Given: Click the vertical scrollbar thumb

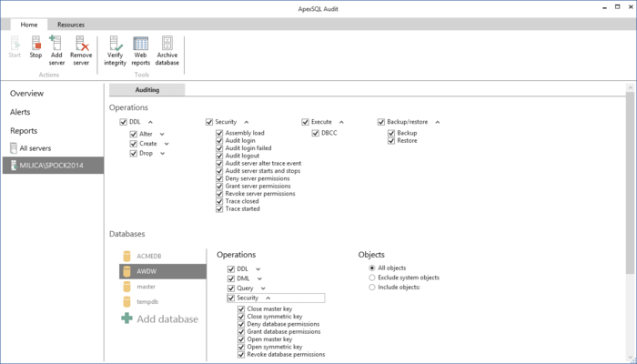Looking at the screenshot, I should [630, 183].
